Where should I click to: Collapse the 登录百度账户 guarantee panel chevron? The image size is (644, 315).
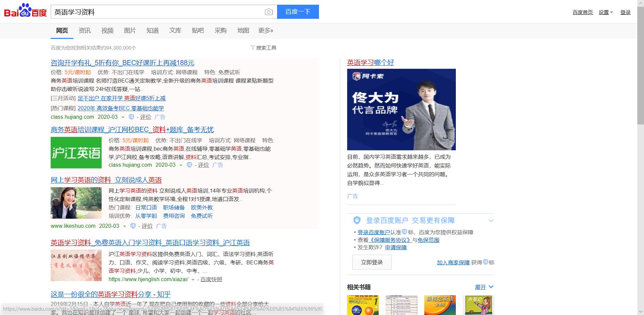point(491,220)
